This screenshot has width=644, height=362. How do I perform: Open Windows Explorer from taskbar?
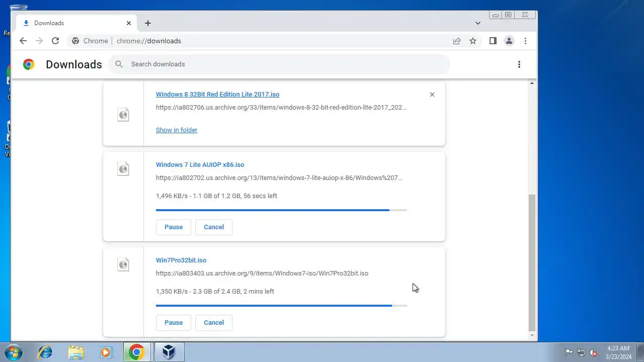[76, 352]
